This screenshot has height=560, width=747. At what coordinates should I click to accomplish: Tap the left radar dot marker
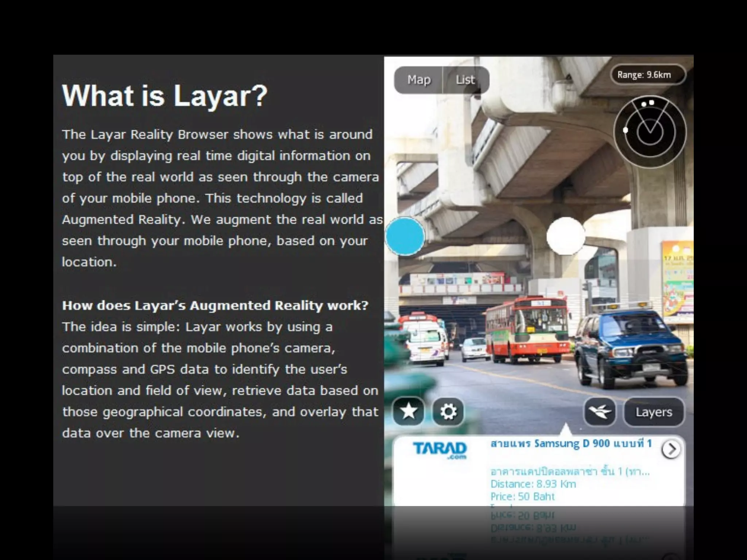(x=626, y=130)
